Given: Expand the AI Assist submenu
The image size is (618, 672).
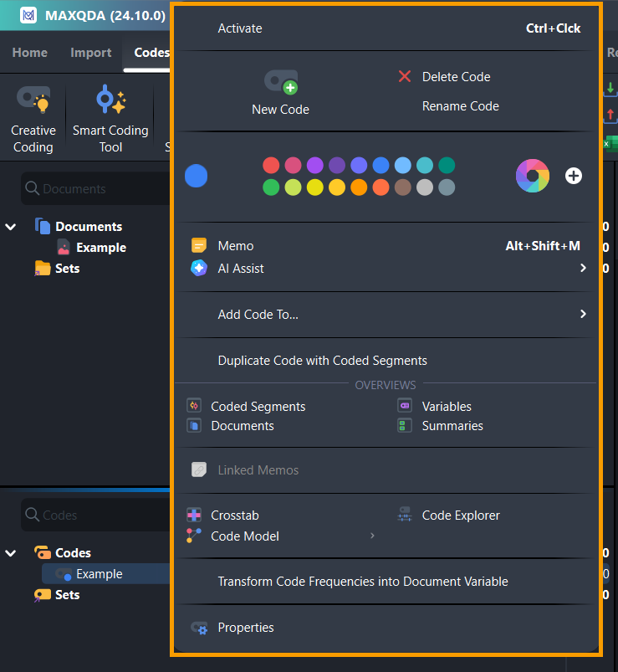Looking at the screenshot, I should click(583, 269).
